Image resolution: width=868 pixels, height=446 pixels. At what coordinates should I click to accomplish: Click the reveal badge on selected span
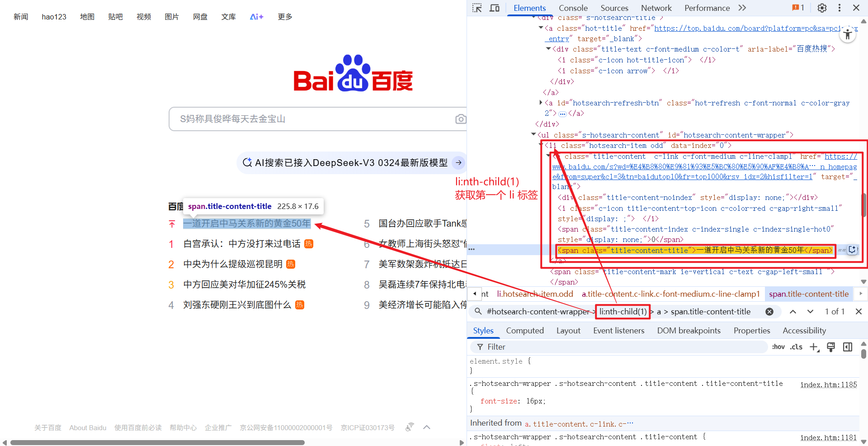[852, 250]
